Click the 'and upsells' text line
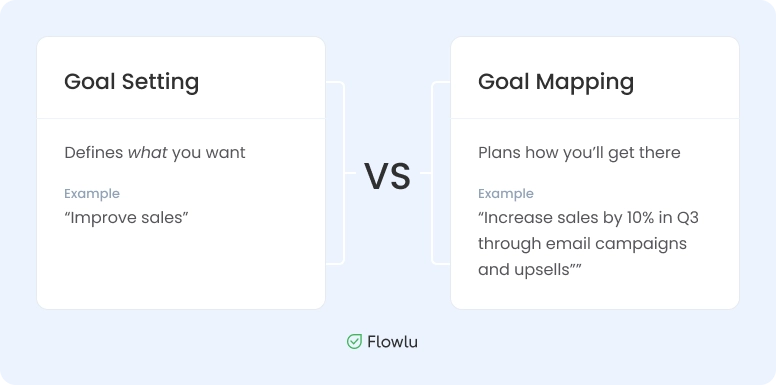 point(530,270)
